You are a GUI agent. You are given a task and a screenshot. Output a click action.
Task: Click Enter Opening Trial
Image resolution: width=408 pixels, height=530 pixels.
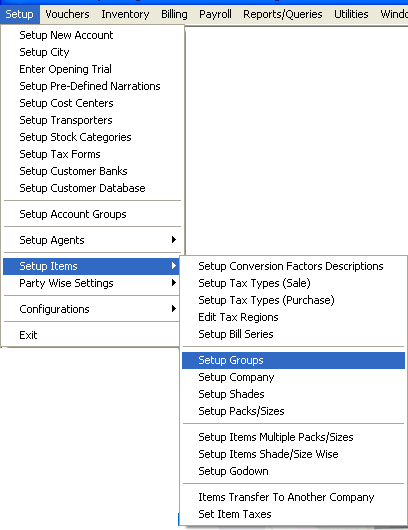pos(92,69)
